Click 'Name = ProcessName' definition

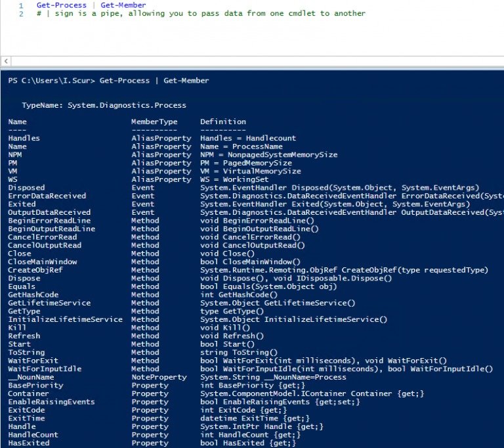tap(241, 146)
